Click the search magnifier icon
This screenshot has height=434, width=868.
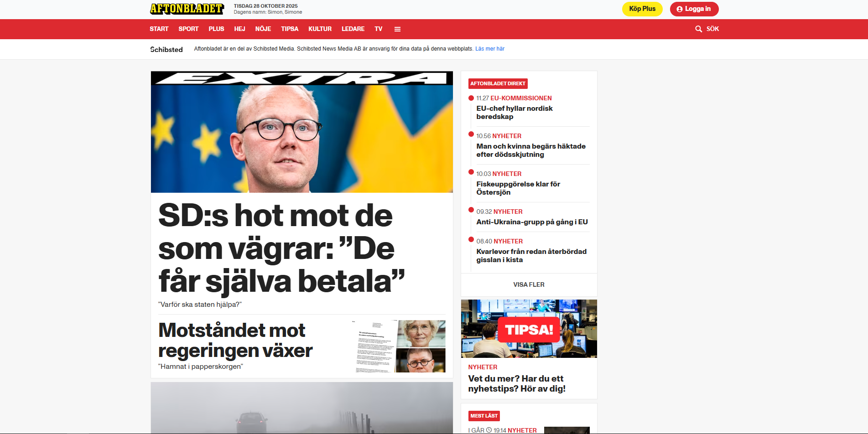(698, 29)
